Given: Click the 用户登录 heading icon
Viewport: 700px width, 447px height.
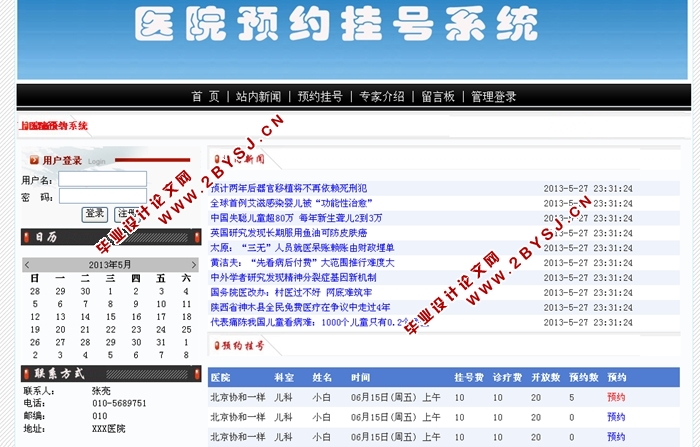Looking at the screenshot, I should (x=34, y=160).
